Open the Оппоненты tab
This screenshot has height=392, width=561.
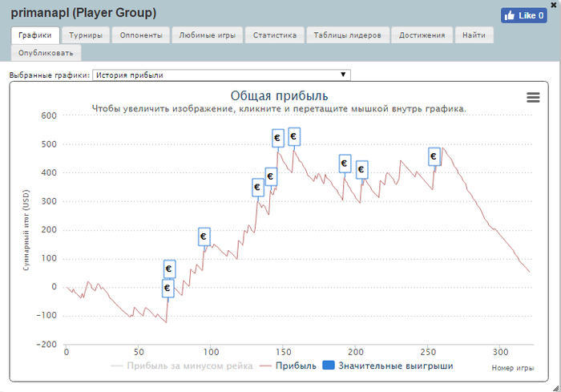click(141, 35)
